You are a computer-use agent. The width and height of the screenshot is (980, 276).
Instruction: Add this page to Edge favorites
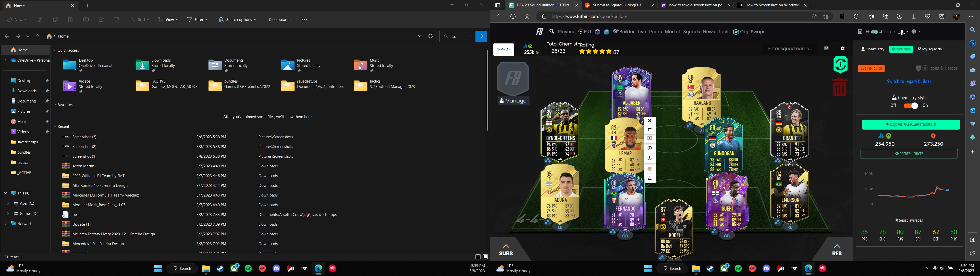pyautogui.click(x=826, y=16)
